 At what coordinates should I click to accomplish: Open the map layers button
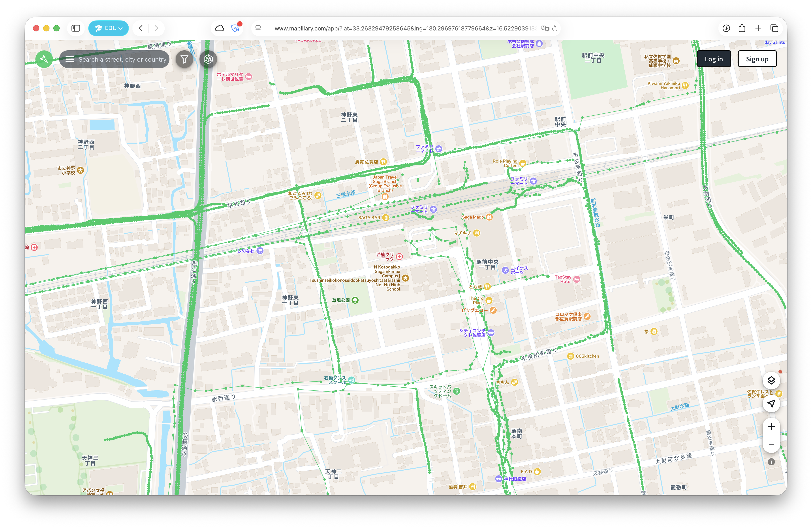coord(771,381)
